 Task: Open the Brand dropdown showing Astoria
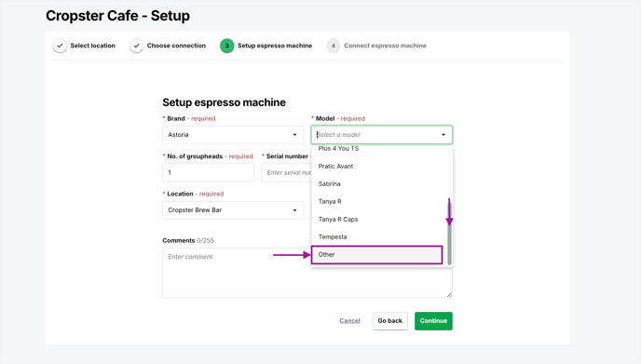click(233, 135)
